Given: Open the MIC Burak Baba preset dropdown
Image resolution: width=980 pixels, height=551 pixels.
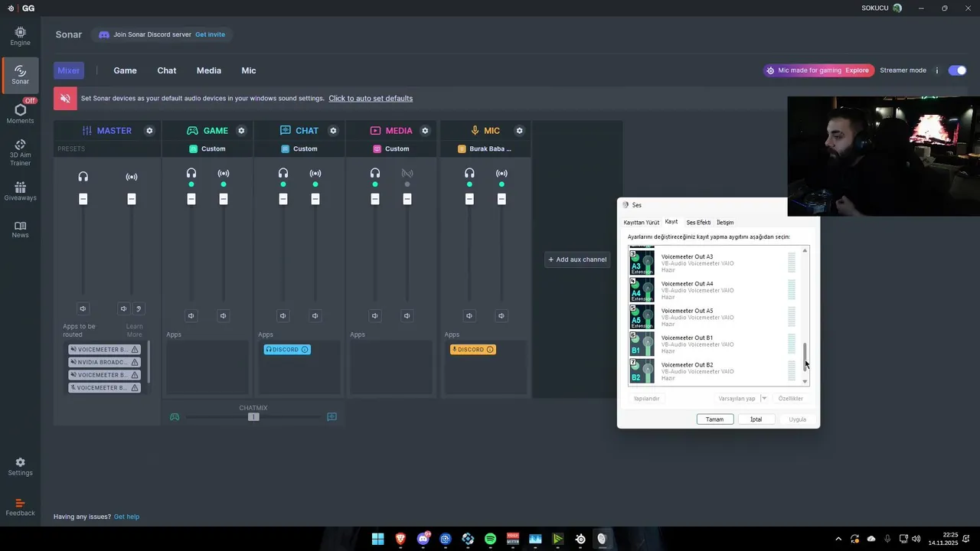Looking at the screenshot, I should pyautogui.click(x=485, y=149).
